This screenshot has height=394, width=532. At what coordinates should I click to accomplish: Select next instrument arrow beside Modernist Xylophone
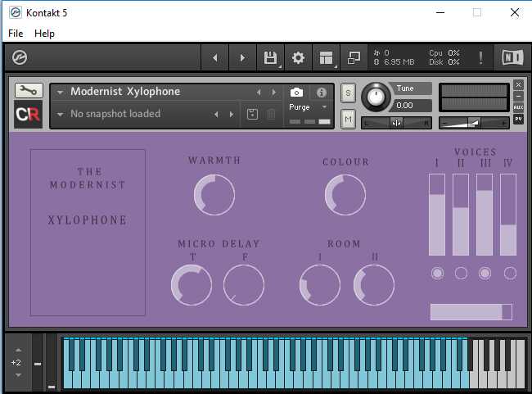point(273,93)
